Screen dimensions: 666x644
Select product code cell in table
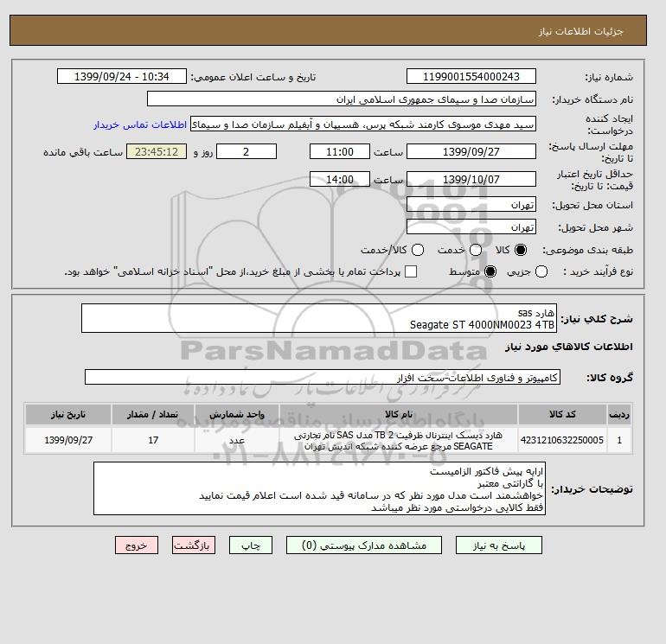[562, 440]
